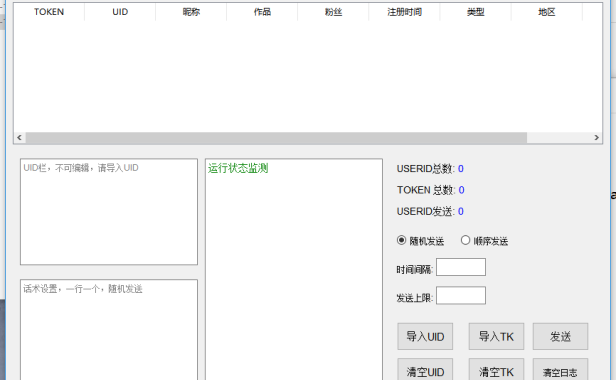Click the 导入TK button
Image resolution: width=616 pixels, height=380 pixels.
coord(496,336)
